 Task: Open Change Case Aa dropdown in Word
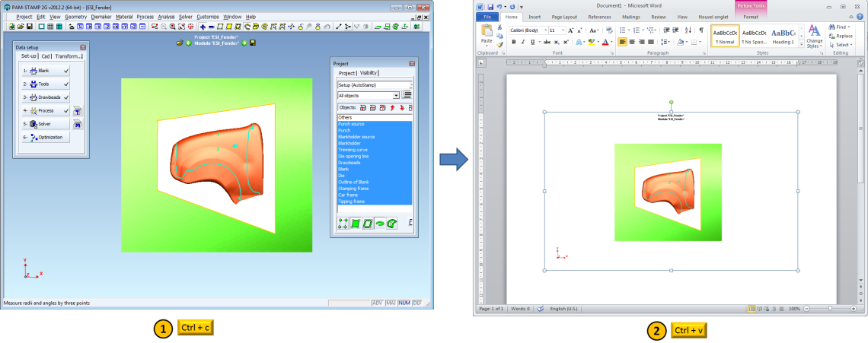click(x=594, y=30)
